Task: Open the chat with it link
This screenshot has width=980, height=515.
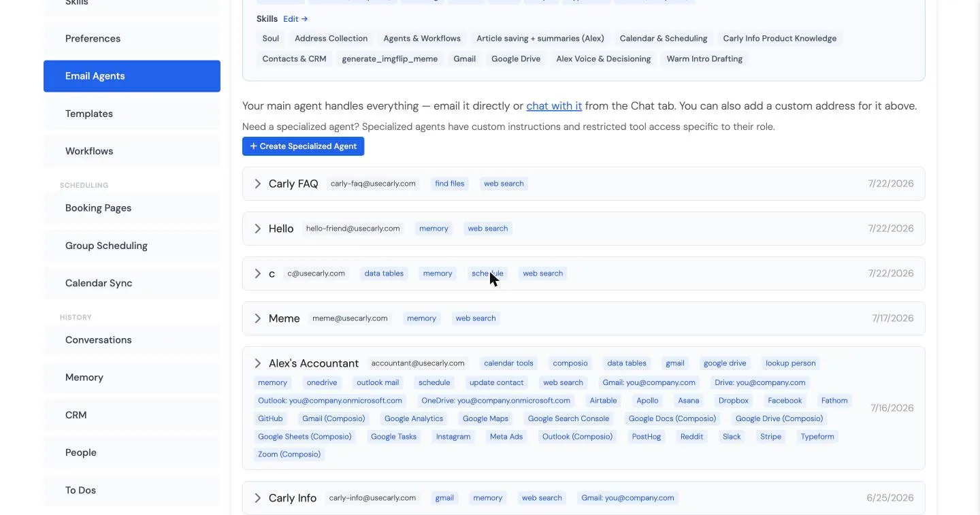Action: click(x=554, y=106)
